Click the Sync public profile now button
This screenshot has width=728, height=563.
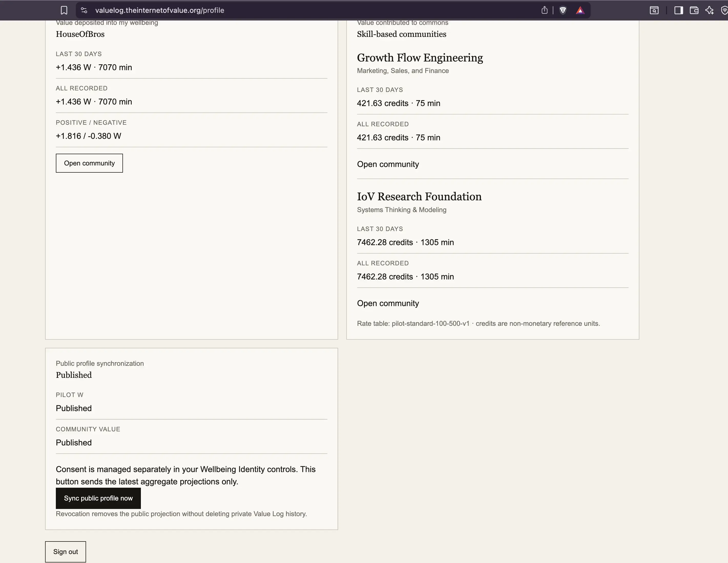tap(98, 498)
